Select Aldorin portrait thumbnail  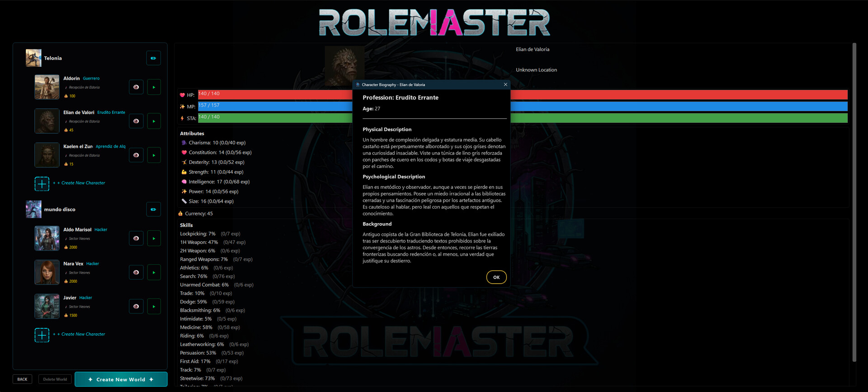[x=47, y=87]
